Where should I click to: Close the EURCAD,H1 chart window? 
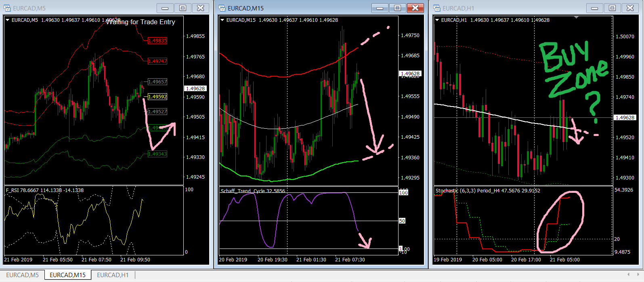(630, 8)
